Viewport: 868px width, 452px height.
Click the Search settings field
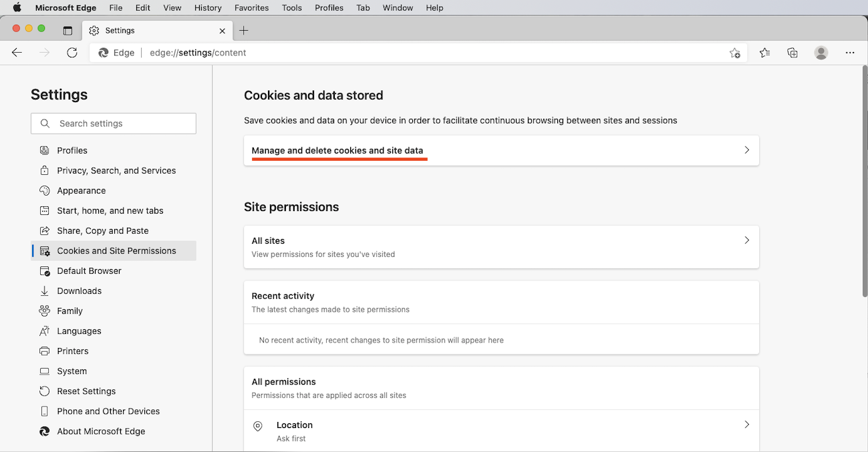114,124
